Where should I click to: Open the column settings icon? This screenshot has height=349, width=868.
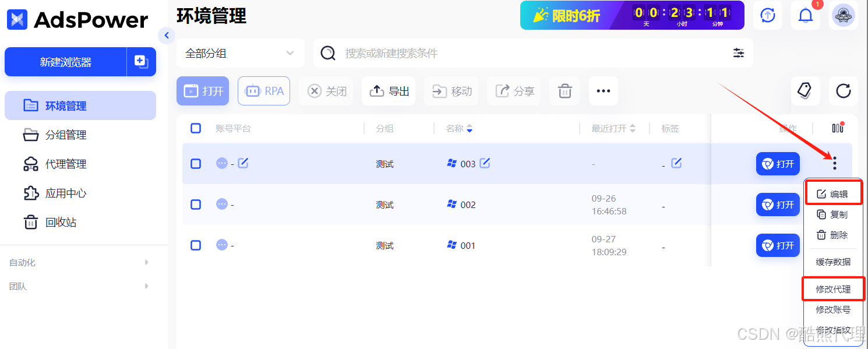click(x=838, y=128)
